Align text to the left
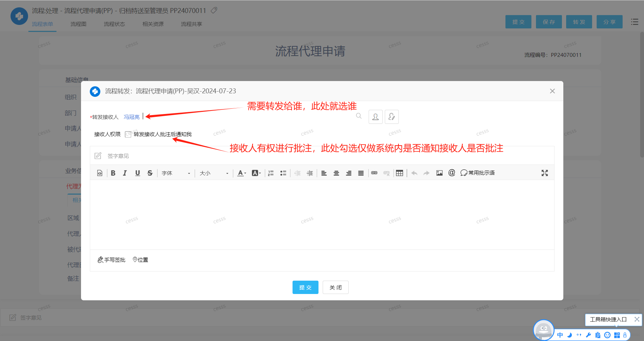Screen dimensions: 644x341 click(324, 173)
